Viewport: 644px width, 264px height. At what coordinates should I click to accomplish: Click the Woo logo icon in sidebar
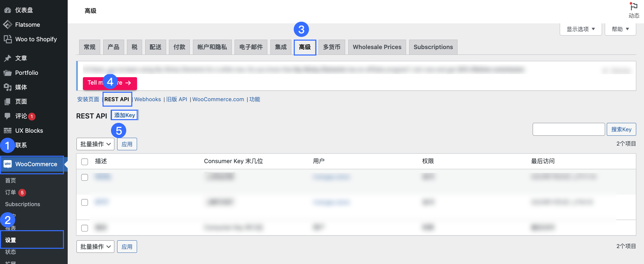click(x=7, y=164)
